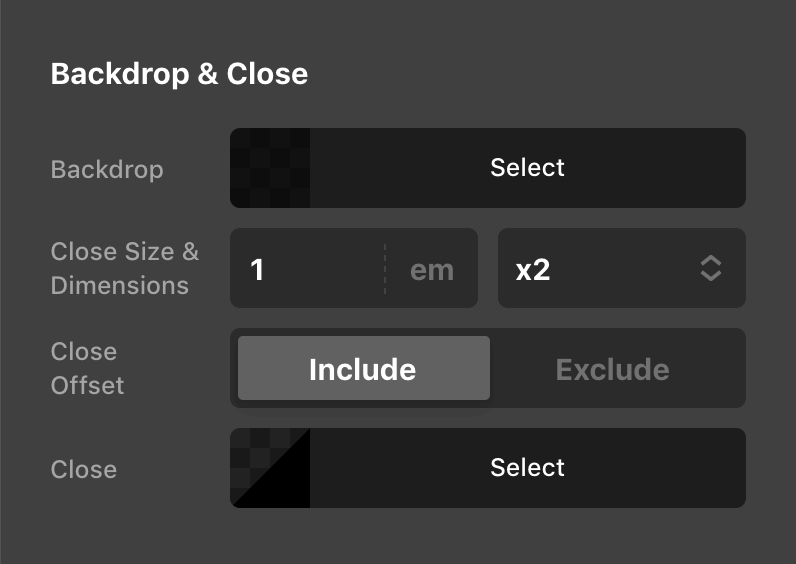The image size is (796, 564).
Task: Click the dashed divider before em unit
Action: point(385,269)
